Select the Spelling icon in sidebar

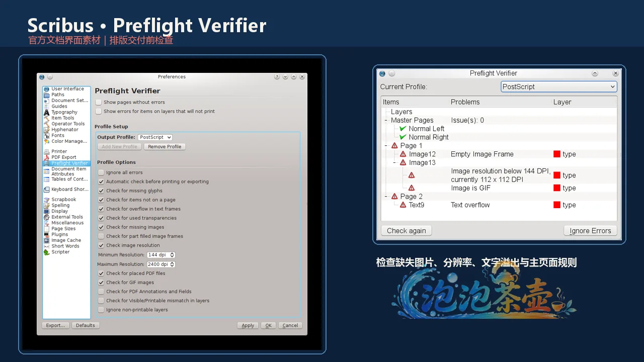coord(47,205)
